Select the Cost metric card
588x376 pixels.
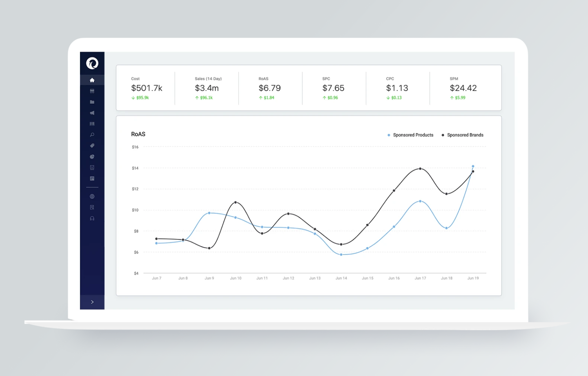[146, 88]
